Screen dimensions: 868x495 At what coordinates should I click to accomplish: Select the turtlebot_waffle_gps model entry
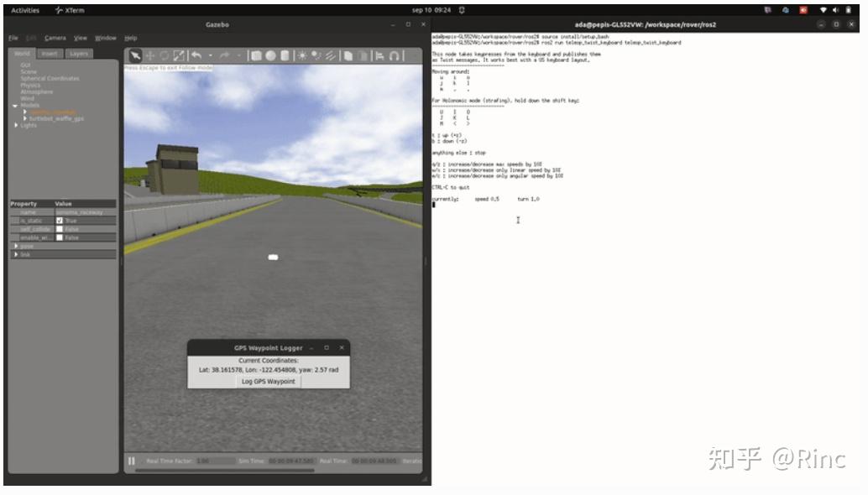tap(56, 118)
